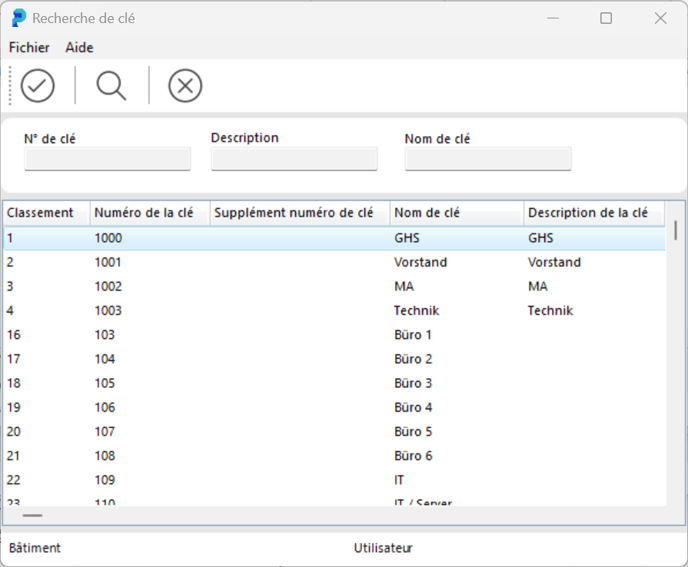Click the vertical scrollbar thumb of list
The image size is (688, 567).
[x=676, y=230]
